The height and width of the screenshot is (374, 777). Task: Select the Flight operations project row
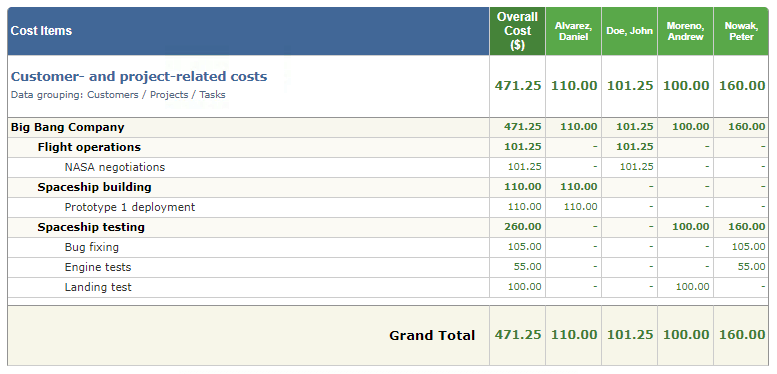click(388, 147)
